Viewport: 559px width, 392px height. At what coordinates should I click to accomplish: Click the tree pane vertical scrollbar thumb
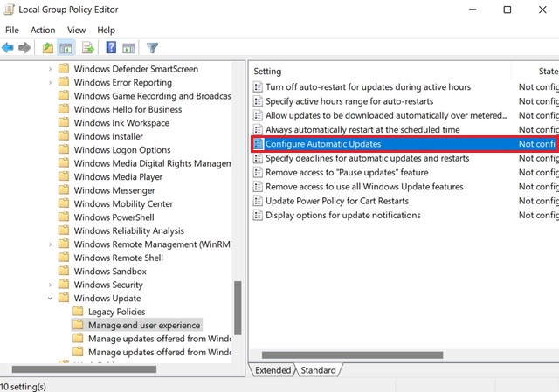(x=238, y=308)
